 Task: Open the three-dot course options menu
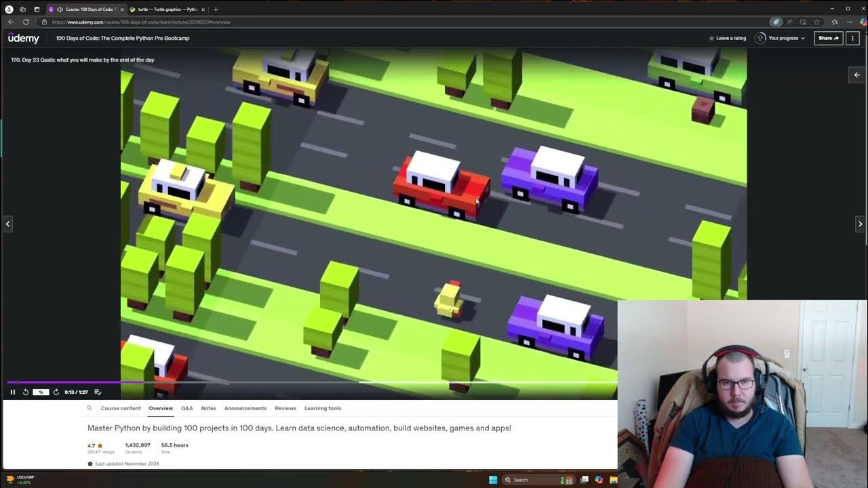click(x=852, y=38)
